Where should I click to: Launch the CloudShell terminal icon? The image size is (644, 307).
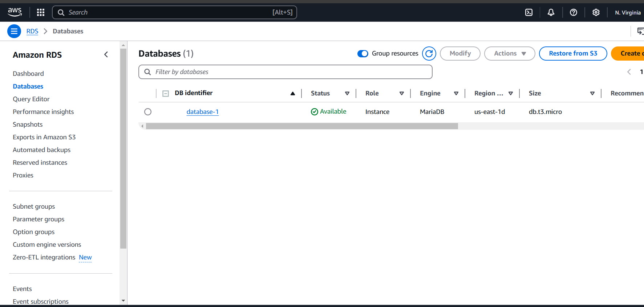click(x=529, y=12)
